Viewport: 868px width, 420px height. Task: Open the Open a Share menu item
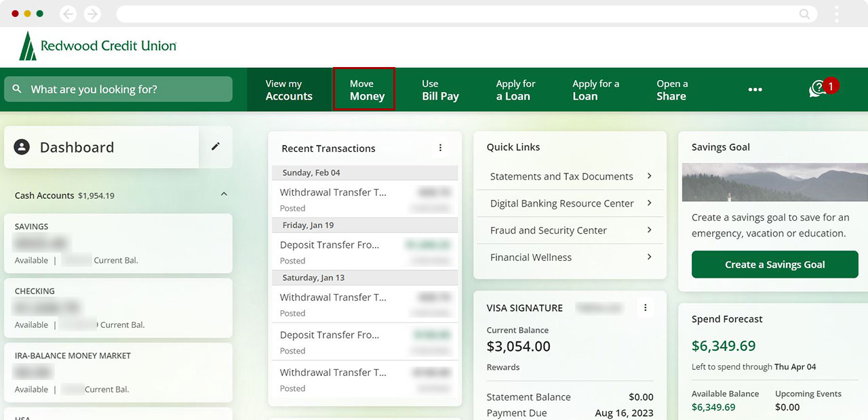[x=672, y=89]
